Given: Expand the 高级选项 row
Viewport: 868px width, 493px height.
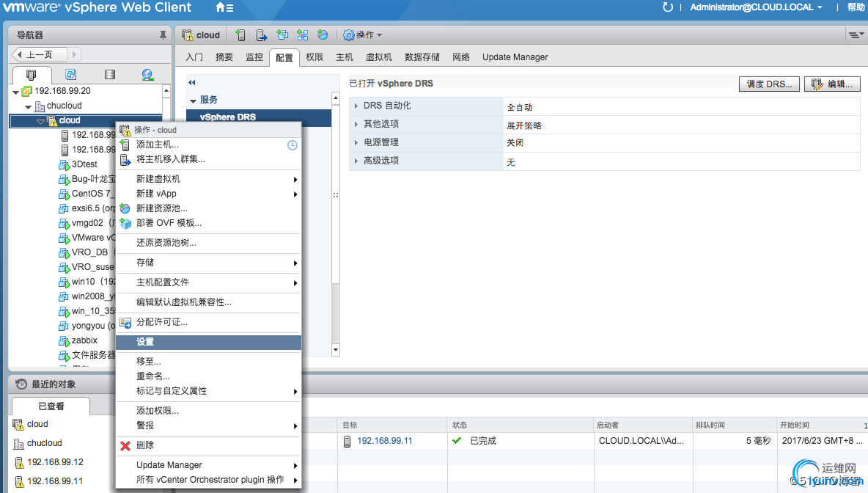Looking at the screenshot, I should (x=356, y=161).
